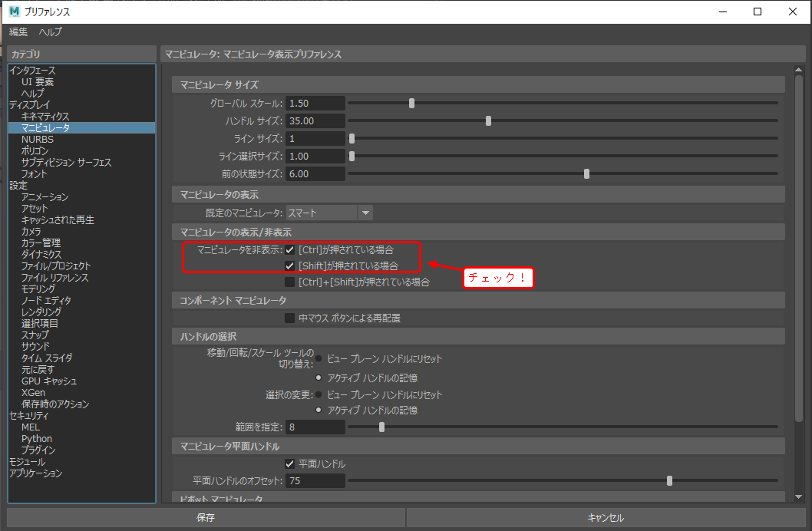Click グローバル スケール value field

pyautogui.click(x=315, y=104)
